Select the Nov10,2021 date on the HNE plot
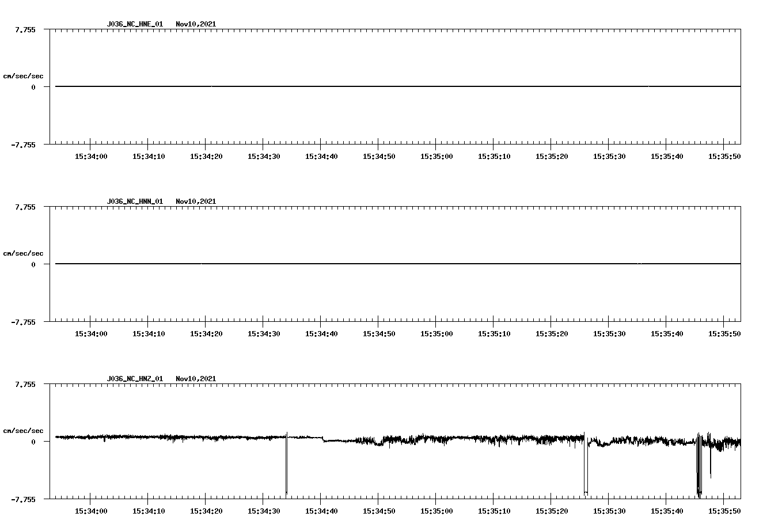This screenshot has height=532, width=782. click(x=196, y=24)
